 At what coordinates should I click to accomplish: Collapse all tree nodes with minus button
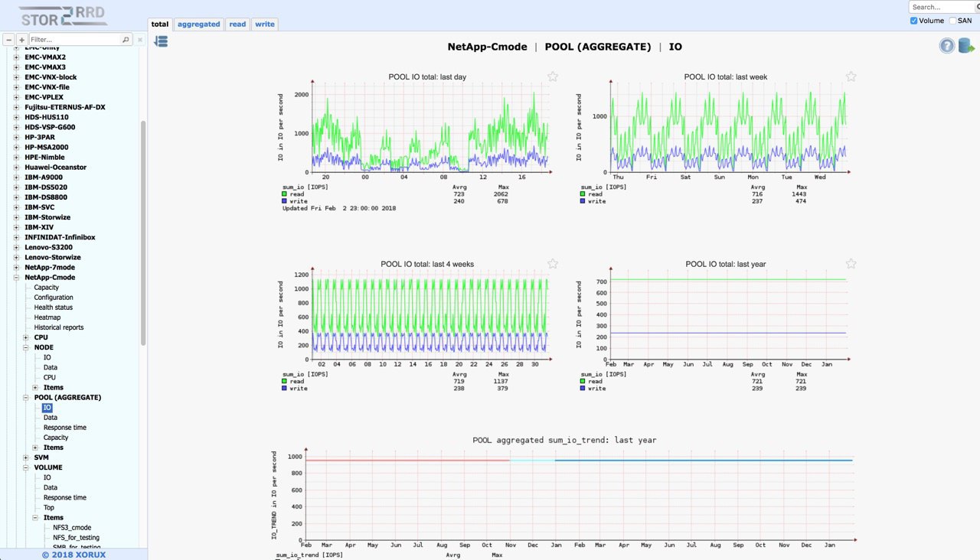pos(10,39)
